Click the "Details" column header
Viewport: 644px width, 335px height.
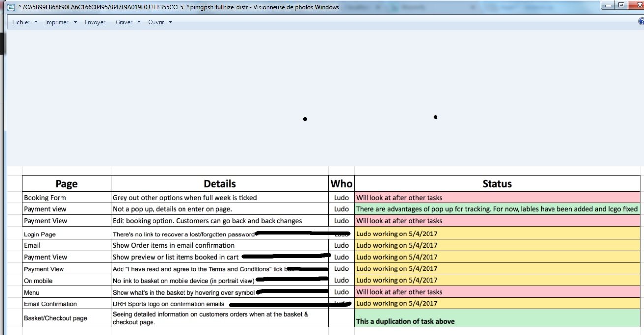coord(219,184)
